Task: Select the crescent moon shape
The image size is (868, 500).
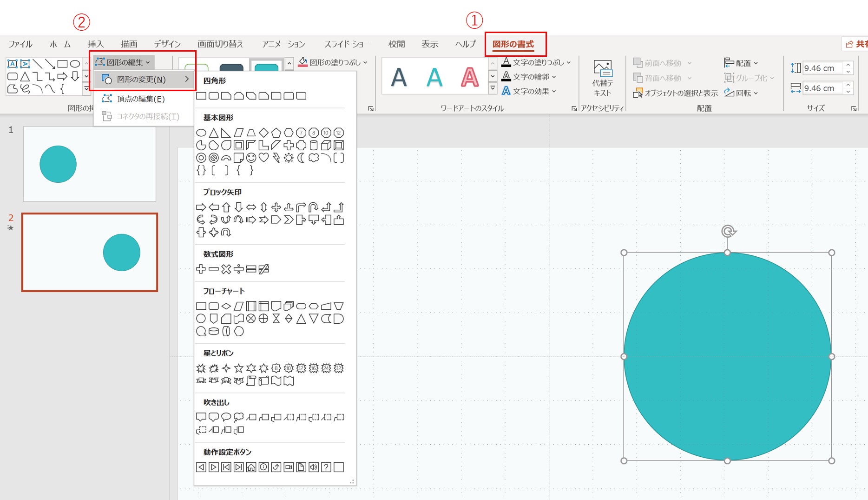Action: [301, 158]
